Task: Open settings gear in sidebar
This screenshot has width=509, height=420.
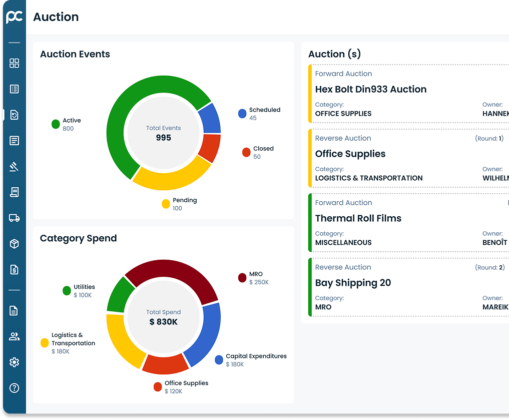Action: pos(15,362)
